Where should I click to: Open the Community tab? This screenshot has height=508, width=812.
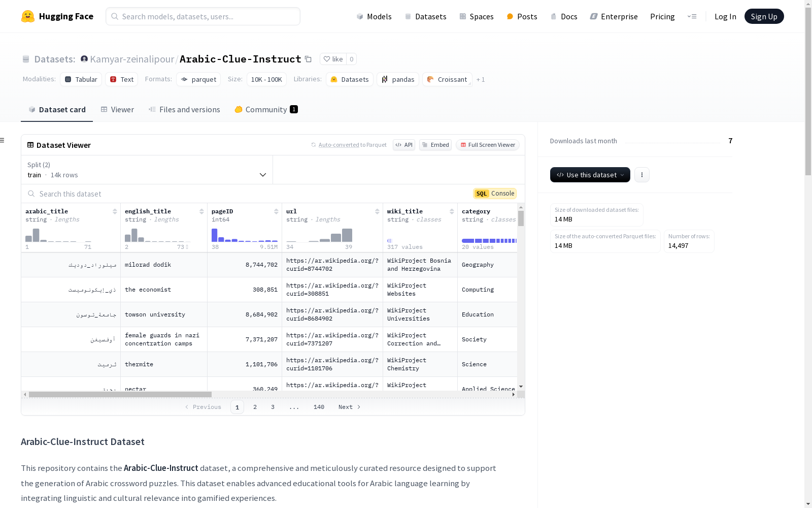[x=266, y=109]
